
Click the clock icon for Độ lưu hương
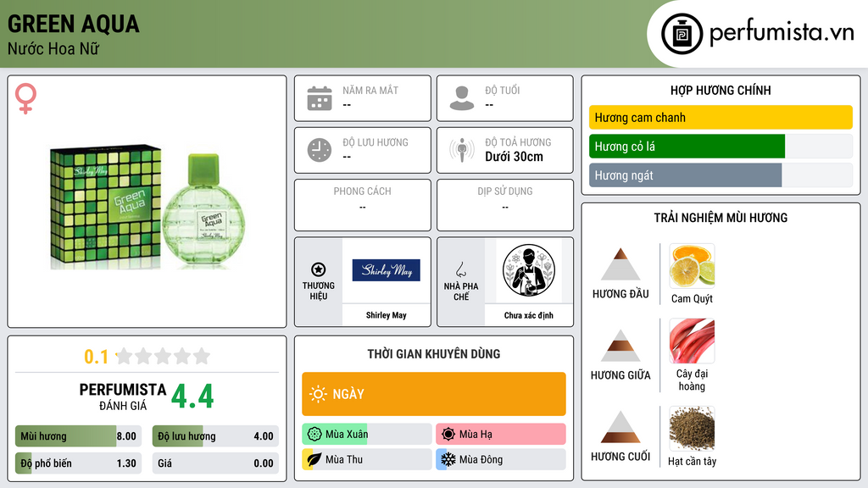click(320, 150)
